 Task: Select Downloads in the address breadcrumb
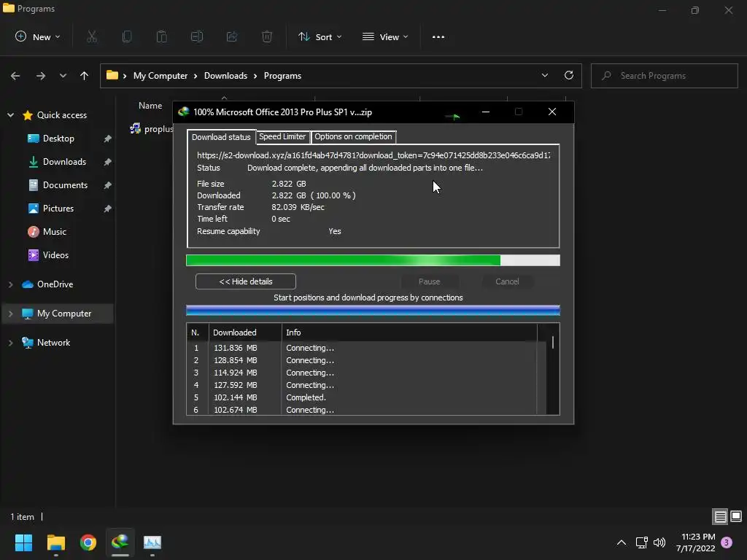[x=226, y=76]
